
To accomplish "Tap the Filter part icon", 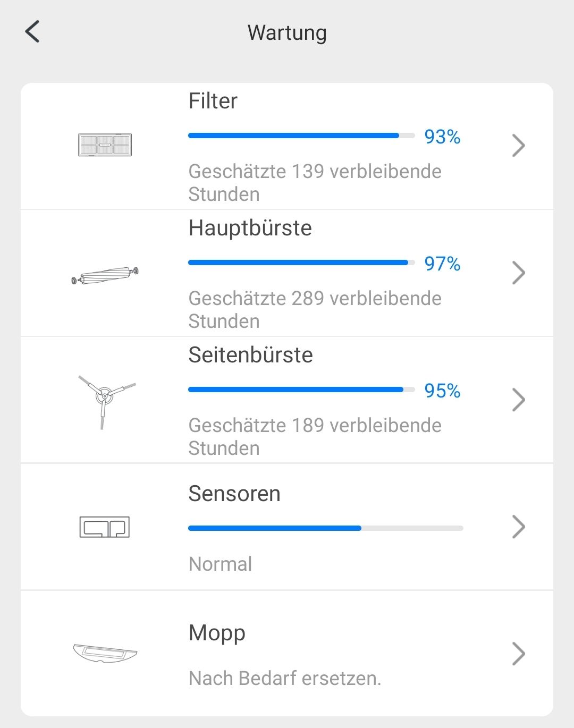I will [105, 145].
